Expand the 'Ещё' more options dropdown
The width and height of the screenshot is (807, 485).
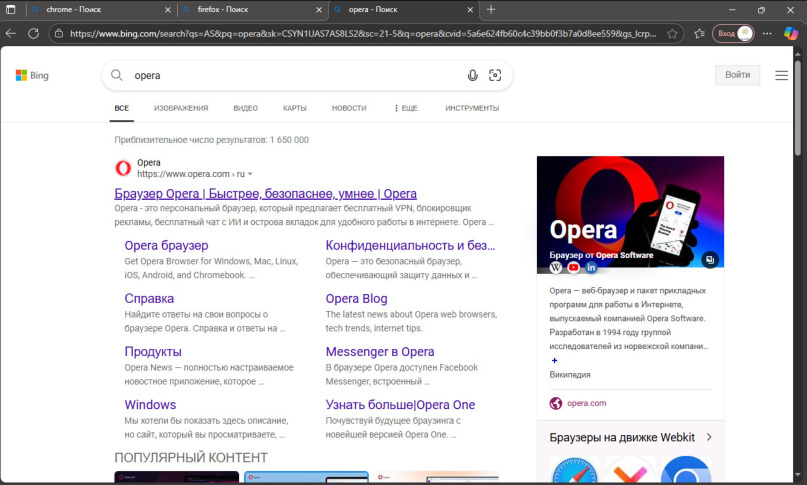405,108
